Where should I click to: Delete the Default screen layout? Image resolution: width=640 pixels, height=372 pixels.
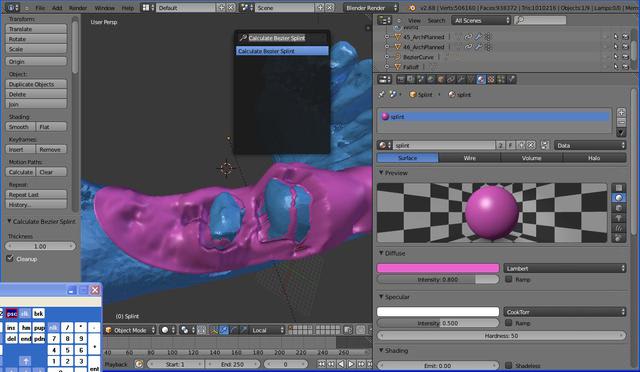pyautogui.click(x=231, y=7)
